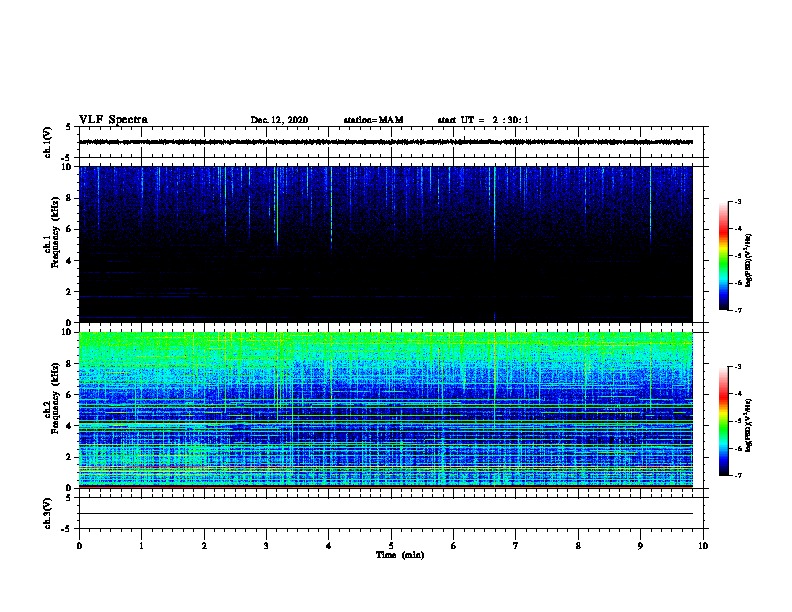The width and height of the screenshot is (792, 612).
Task: Click the time-axis tick label "7"
Action: coord(516,546)
